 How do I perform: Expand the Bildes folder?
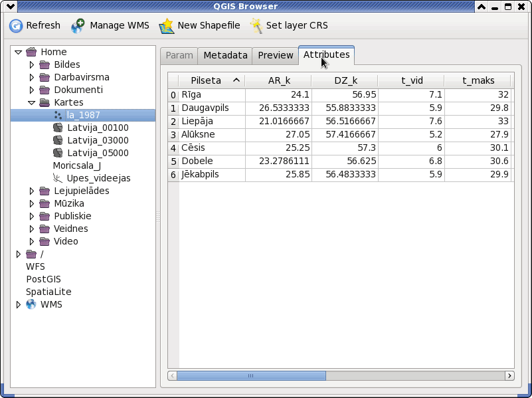32,64
